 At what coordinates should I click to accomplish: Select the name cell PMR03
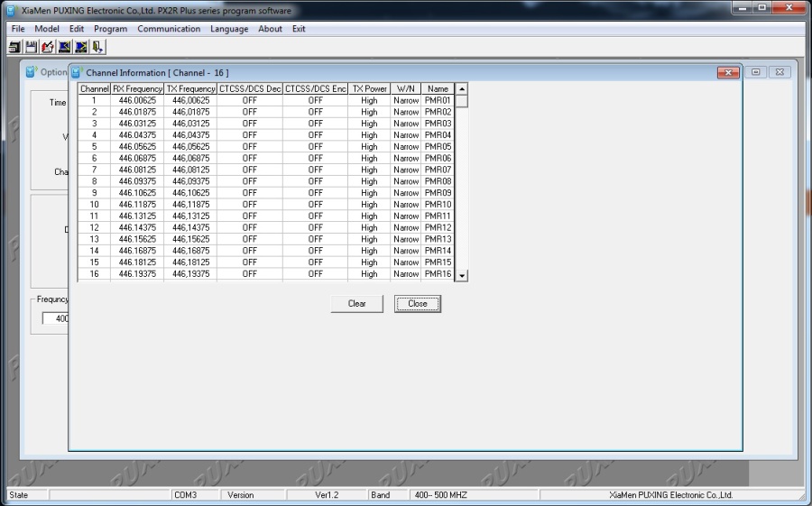pyautogui.click(x=438, y=124)
